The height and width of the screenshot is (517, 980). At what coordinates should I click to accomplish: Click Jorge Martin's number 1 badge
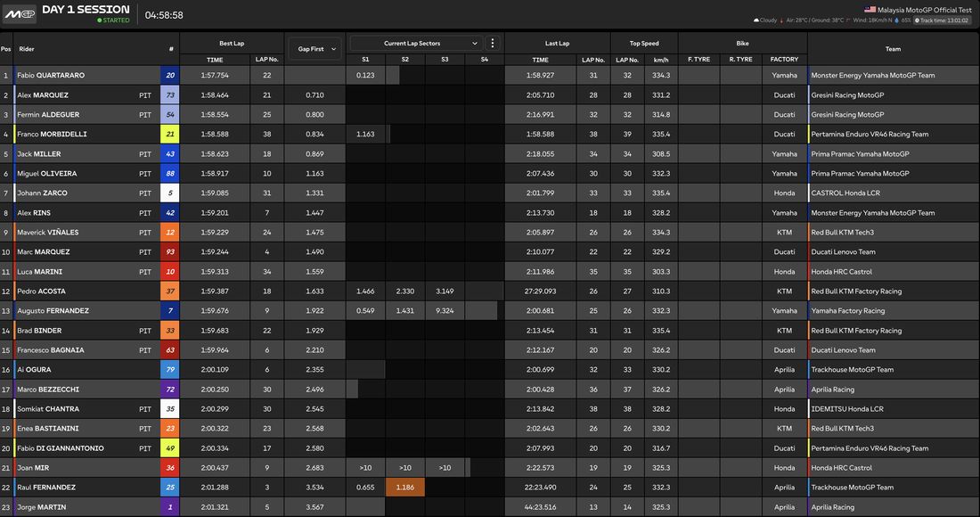coord(170,507)
